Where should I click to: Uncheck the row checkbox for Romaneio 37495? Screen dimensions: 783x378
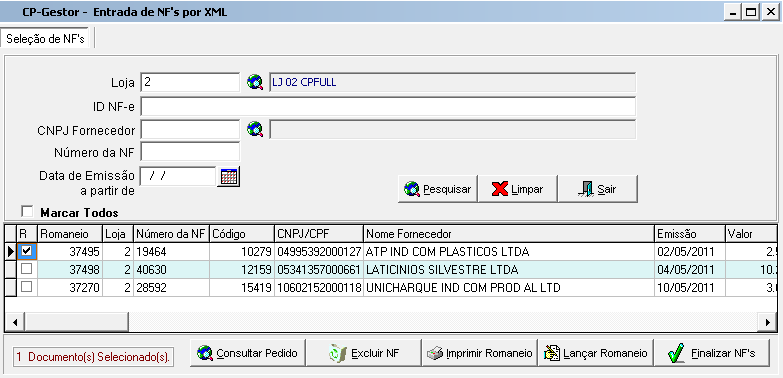pos(26,251)
